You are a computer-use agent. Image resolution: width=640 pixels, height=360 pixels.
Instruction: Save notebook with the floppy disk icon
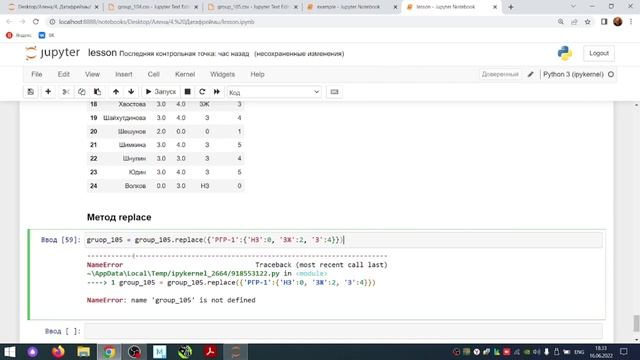coord(31,92)
